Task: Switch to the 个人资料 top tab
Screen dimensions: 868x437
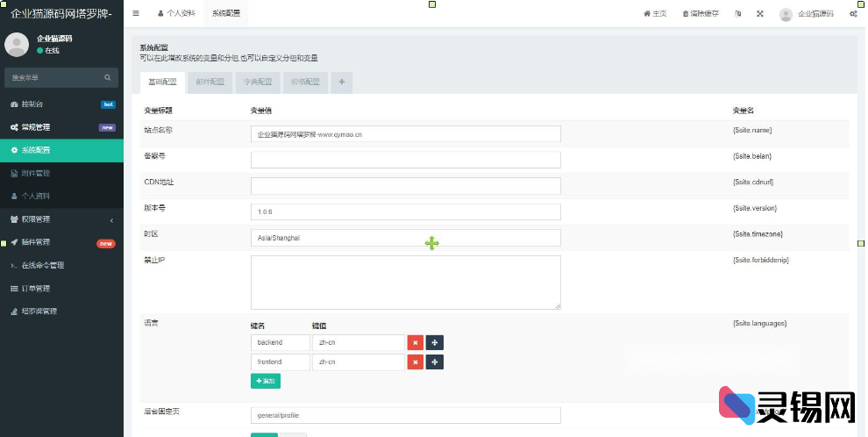Action: [176, 13]
